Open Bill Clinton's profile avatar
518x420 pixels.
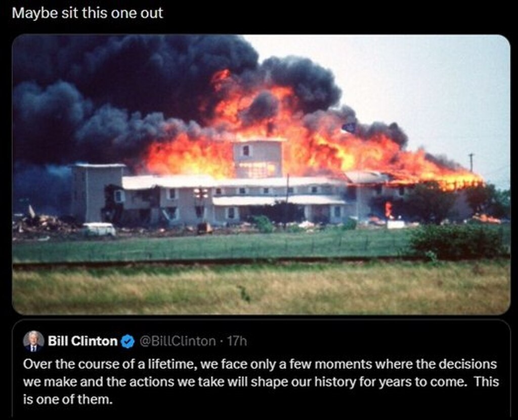[33, 341]
